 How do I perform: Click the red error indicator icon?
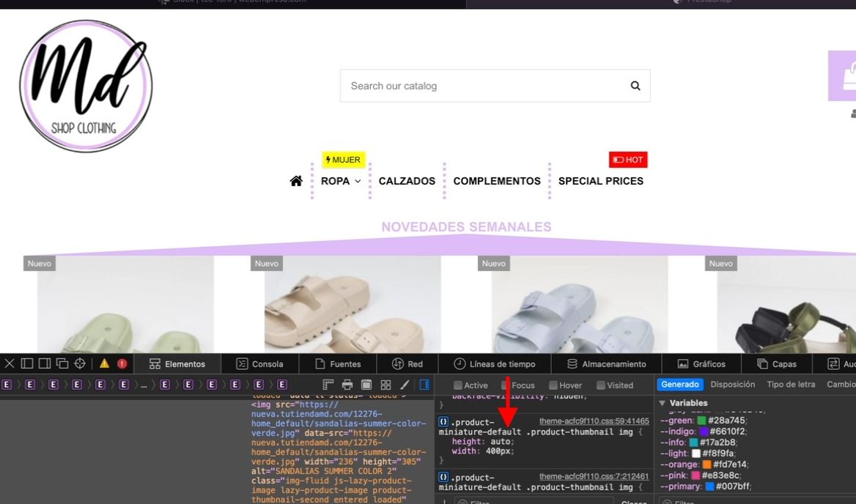click(x=122, y=363)
